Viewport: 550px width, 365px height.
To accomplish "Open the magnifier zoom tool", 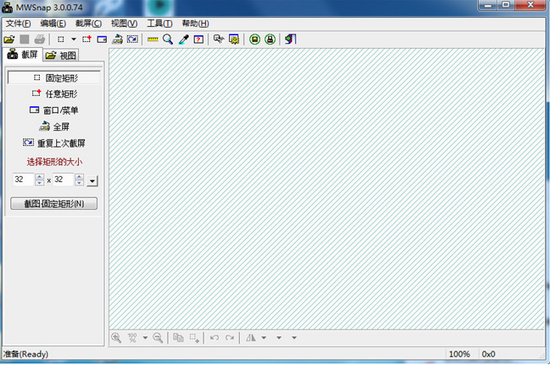I will click(x=168, y=39).
